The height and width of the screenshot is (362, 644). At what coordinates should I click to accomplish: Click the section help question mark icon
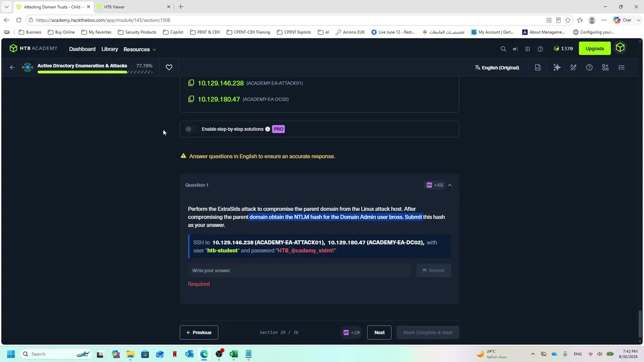[589, 67]
